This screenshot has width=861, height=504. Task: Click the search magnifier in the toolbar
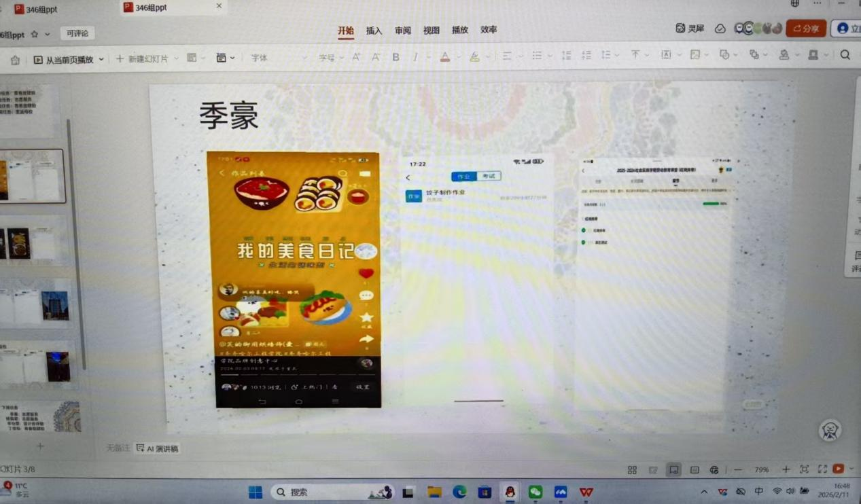point(845,55)
